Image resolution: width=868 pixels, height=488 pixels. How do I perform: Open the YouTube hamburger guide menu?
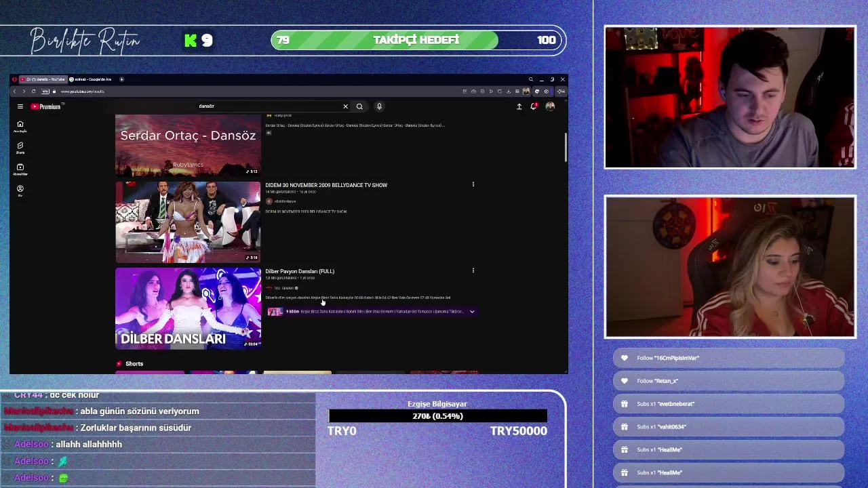(20, 106)
